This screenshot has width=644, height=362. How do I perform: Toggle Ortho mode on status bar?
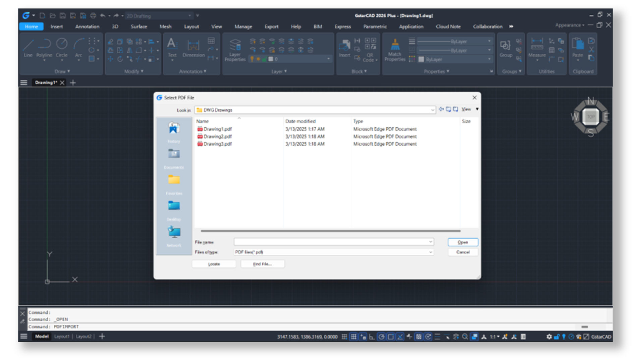point(371,337)
